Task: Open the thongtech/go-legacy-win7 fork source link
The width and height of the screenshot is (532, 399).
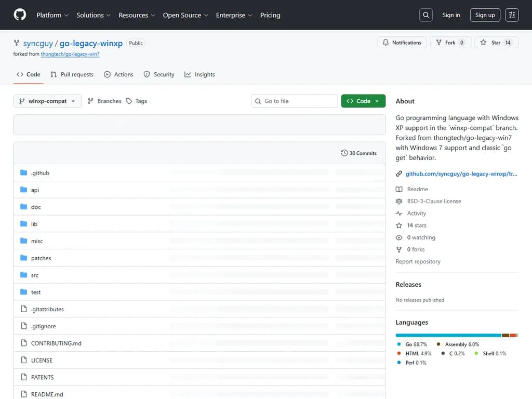Action: click(x=70, y=54)
